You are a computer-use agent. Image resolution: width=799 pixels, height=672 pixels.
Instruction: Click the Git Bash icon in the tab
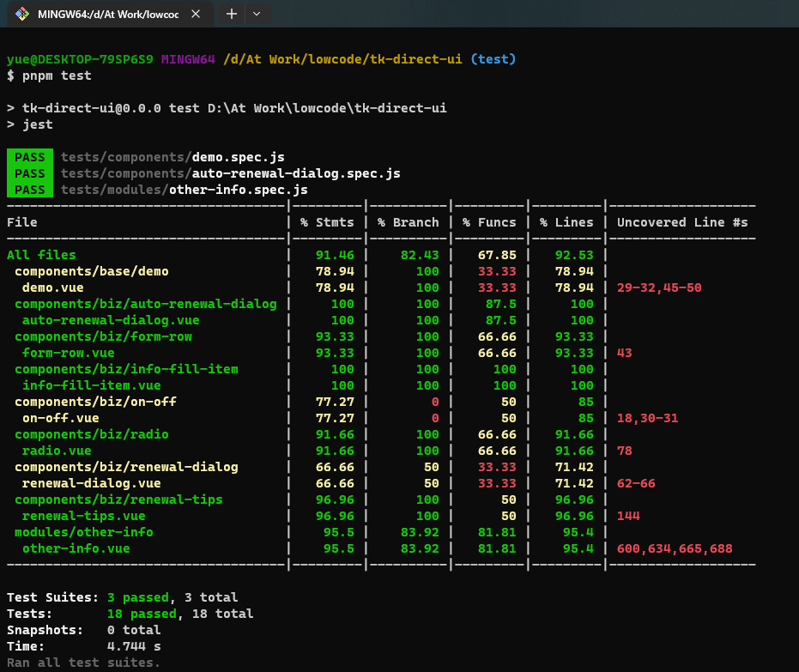point(22,14)
